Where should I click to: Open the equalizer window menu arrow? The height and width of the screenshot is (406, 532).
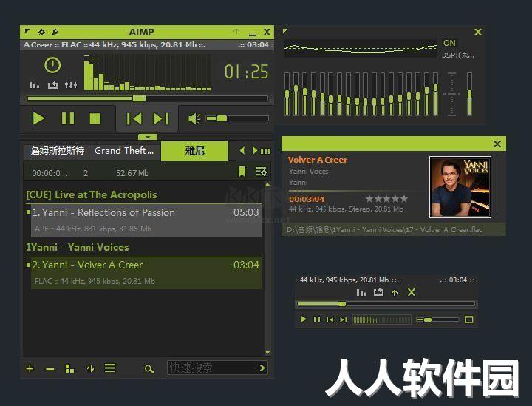pyautogui.click(x=285, y=31)
